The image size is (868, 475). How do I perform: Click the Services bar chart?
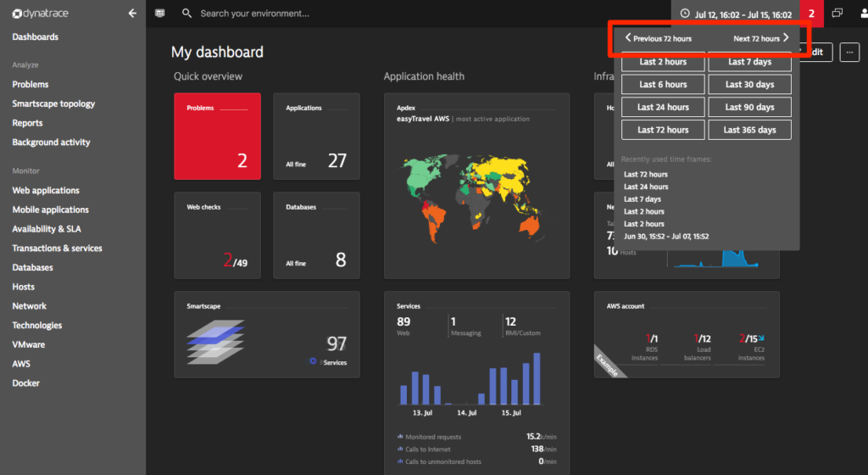470,379
